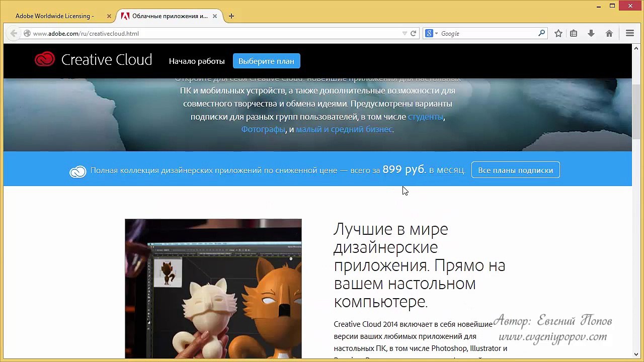Click the site identity globe icon
The image size is (644, 362).
point(27,33)
